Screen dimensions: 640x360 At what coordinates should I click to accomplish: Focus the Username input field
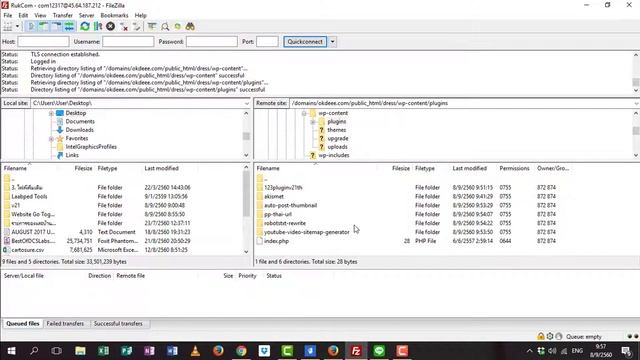click(x=128, y=42)
